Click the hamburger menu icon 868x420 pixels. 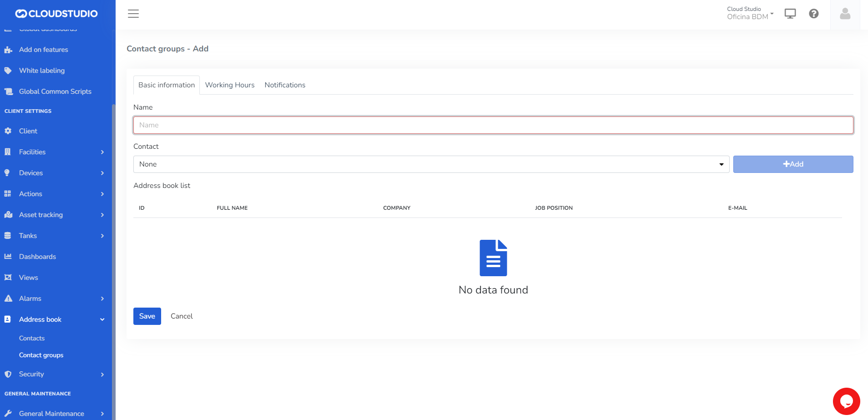[x=133, y=14]
